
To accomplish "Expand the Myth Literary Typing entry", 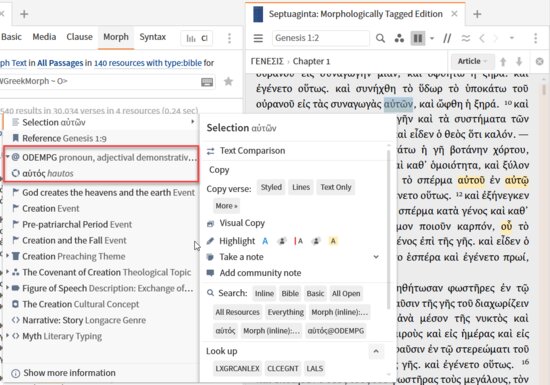I will [x=7, y=336].
